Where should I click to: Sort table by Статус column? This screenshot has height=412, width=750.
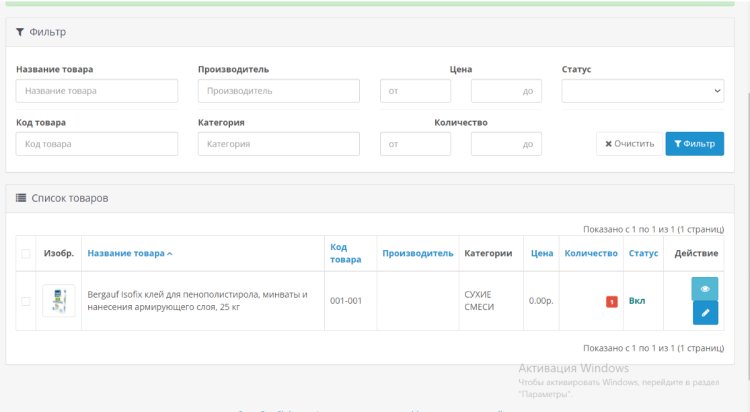coord(643,254)
